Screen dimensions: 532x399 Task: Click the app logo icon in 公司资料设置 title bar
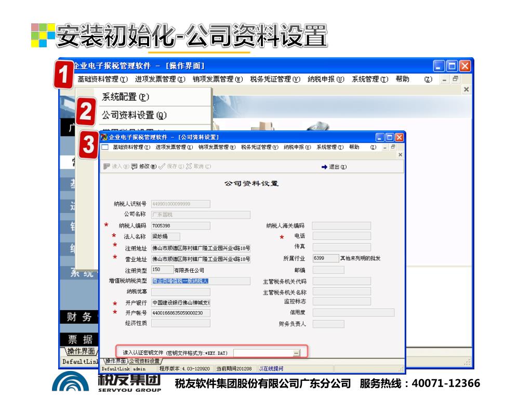pos(104,137)
